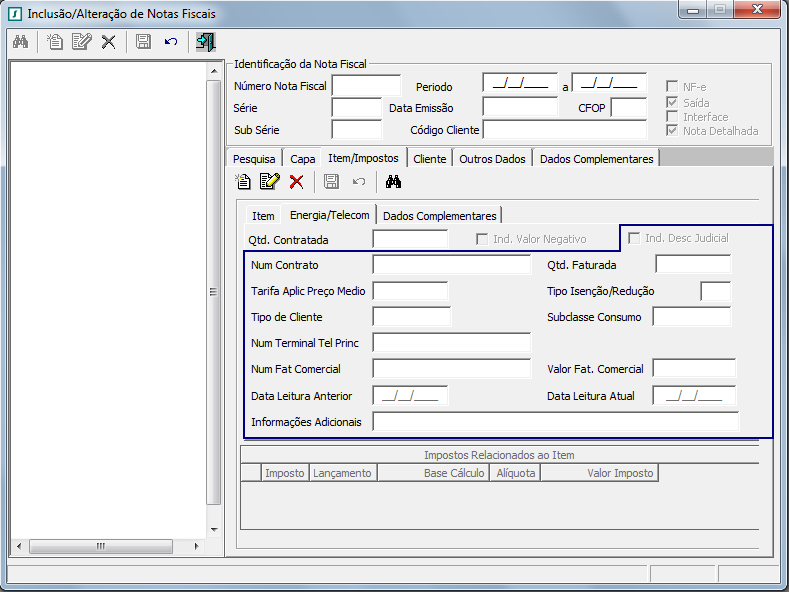Click the exit door icon in main toolbar

[206, 41]
